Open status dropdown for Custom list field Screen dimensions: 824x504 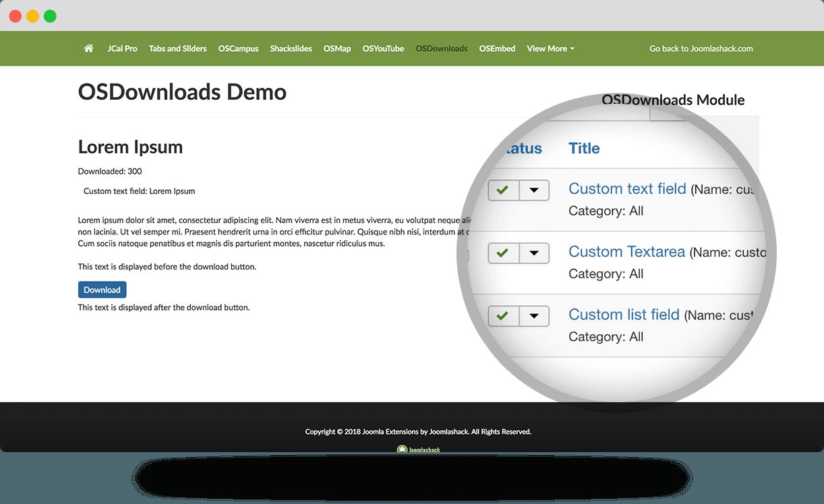pos(534,315)
